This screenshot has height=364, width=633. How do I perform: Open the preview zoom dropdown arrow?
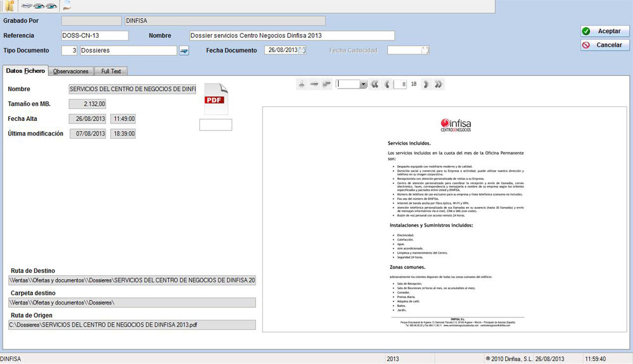pos(363,84)
